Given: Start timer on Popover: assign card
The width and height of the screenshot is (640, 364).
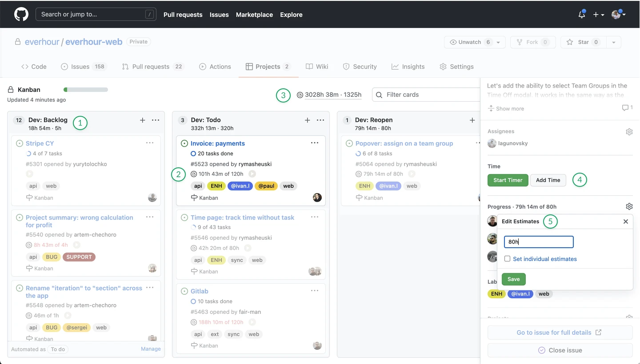Looking at the screenshot, I should click(x=412, y=174).
